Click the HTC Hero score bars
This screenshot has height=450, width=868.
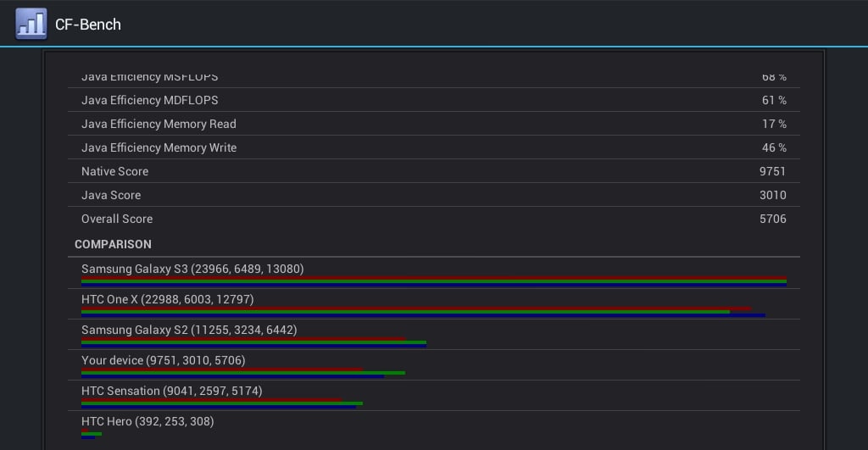tap(91, 435)
